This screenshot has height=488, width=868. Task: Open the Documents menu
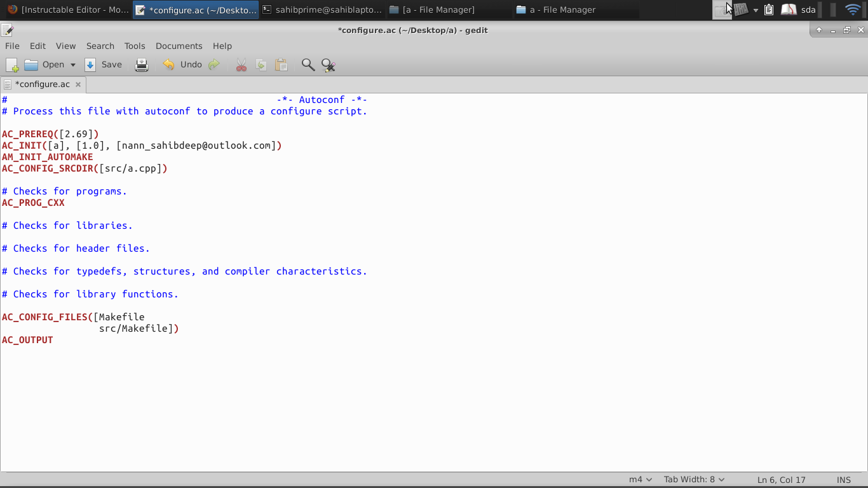179,46
